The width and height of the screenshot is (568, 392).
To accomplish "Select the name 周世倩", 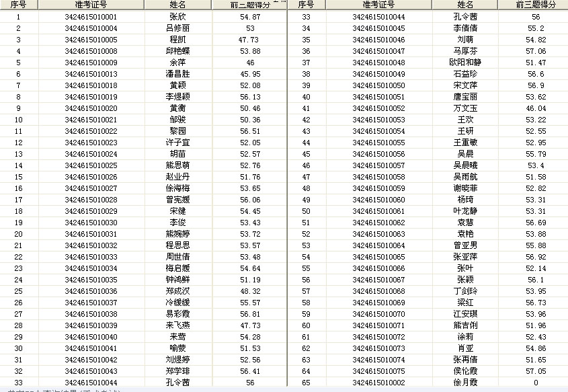I will (x=178, y=257).
